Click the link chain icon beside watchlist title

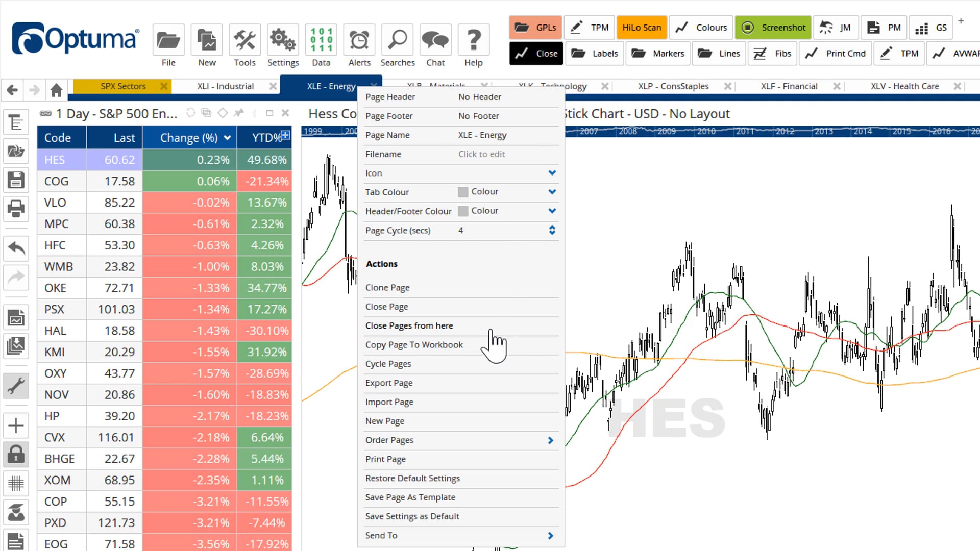point(45,113)
